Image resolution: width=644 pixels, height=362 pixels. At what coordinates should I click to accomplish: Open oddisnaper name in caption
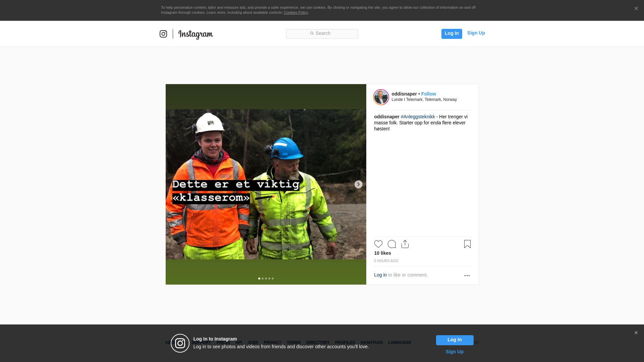[387, 117]
